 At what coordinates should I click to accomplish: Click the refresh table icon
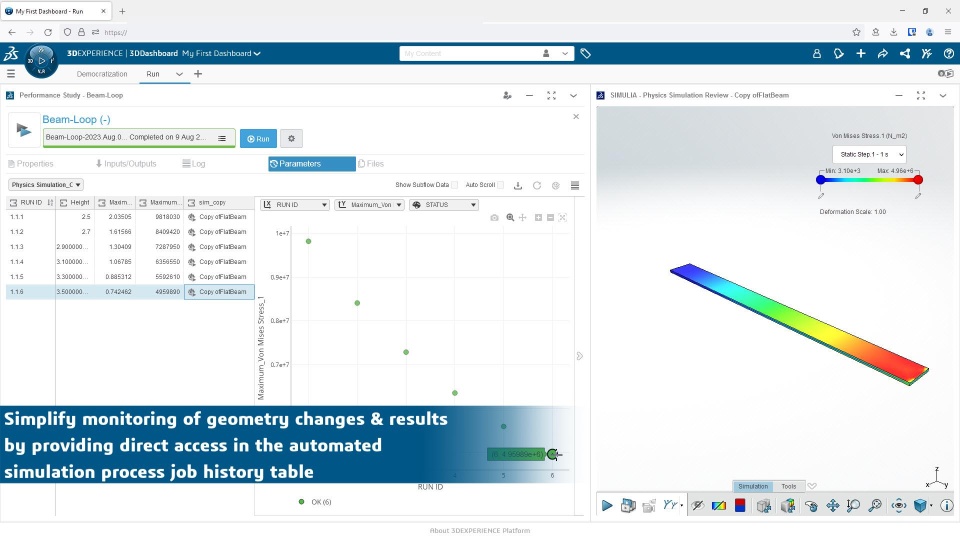point(537,186)
